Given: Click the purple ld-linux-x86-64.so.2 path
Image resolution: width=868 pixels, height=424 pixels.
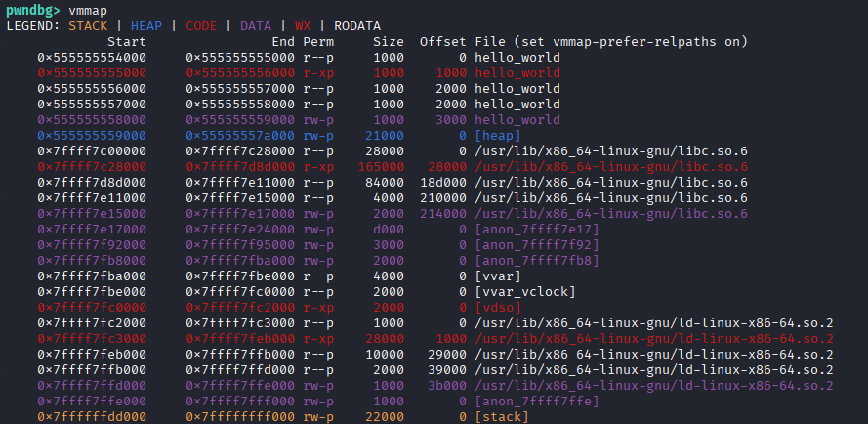Looking at the screenshot, I should coord(654,385).
